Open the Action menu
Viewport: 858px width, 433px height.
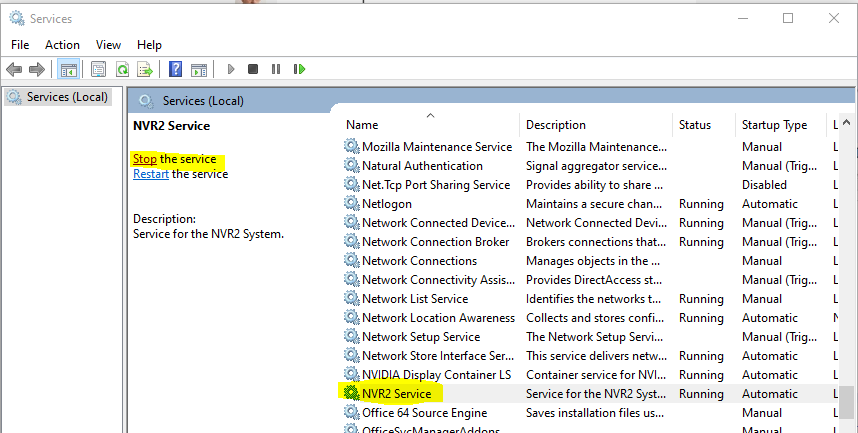pos(62,45)
